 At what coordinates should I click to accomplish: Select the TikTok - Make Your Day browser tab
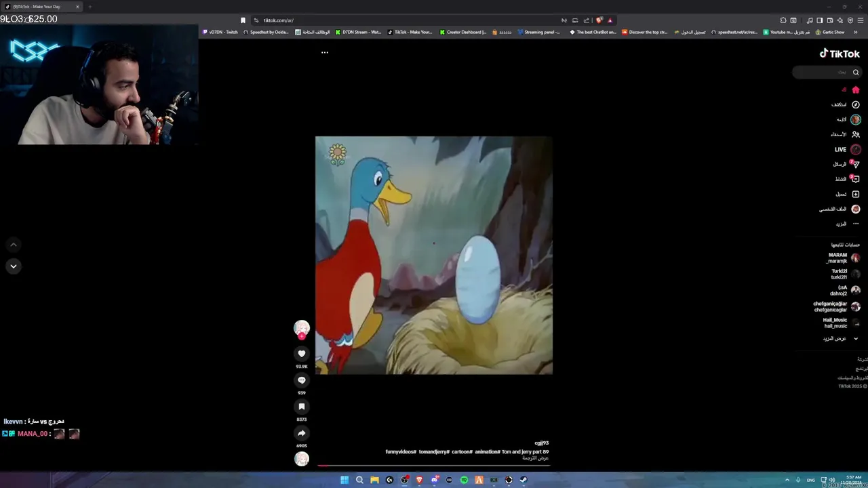coord(42,7)
